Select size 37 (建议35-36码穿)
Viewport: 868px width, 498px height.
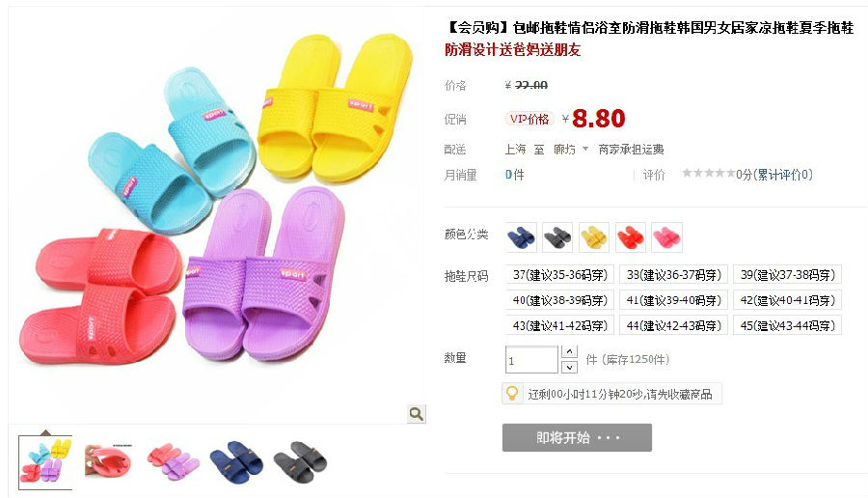click(x=559, y=275)
